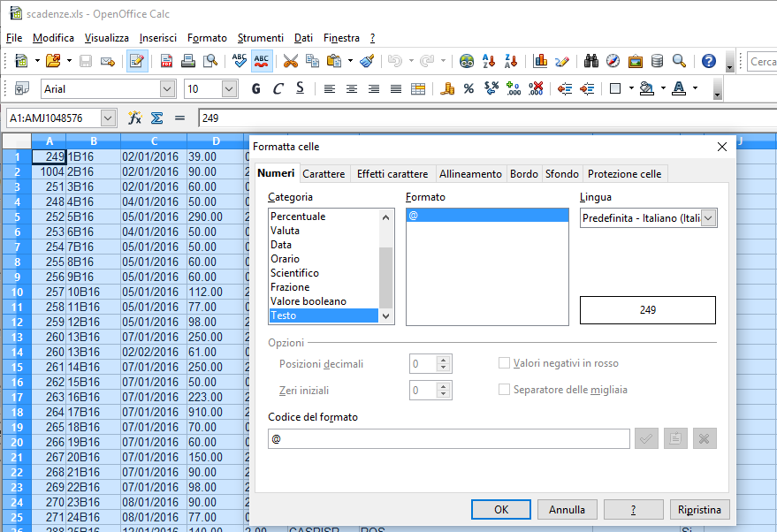Switch to the Bordo tab

524,174
